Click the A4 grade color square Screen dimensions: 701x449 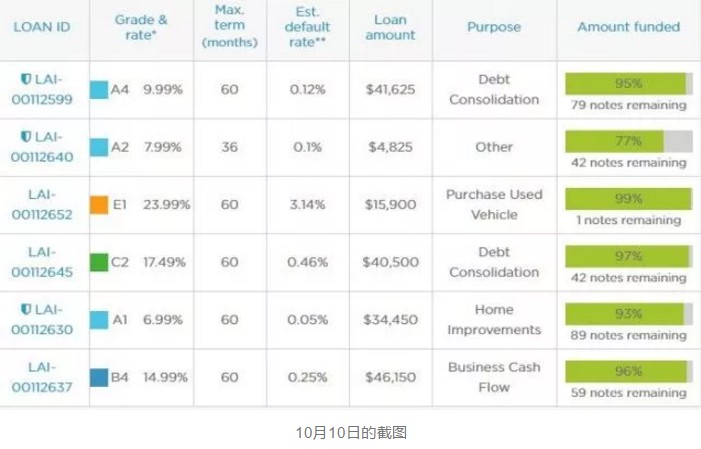(98, 89)
